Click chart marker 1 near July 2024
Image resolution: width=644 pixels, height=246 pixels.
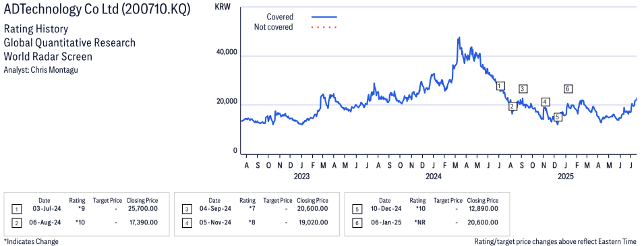(x=500, y=86)
